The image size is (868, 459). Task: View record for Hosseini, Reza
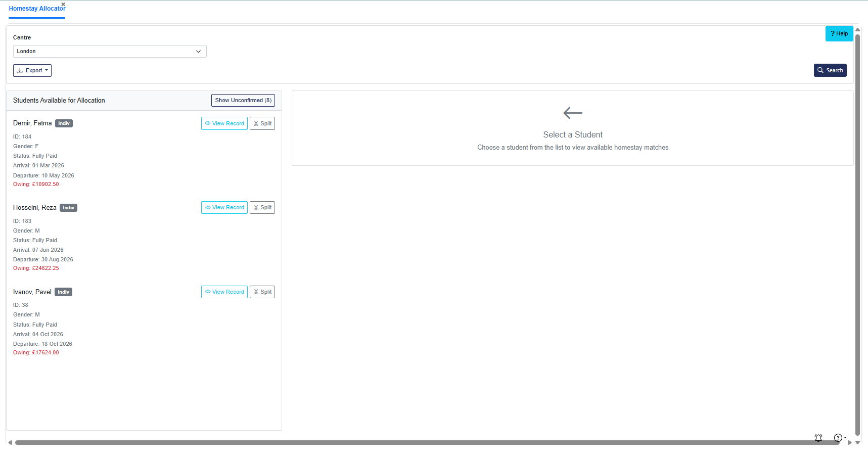224,207
